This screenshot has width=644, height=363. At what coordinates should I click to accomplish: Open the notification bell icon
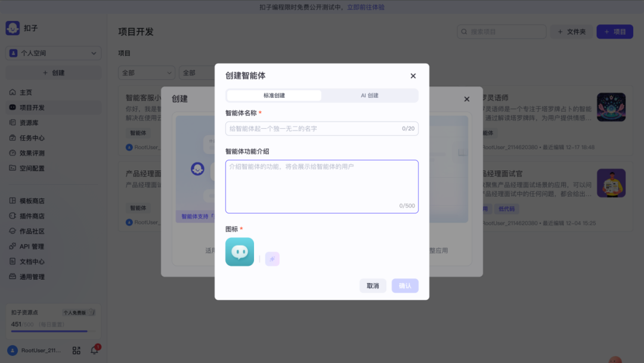[x=94, y=350]
